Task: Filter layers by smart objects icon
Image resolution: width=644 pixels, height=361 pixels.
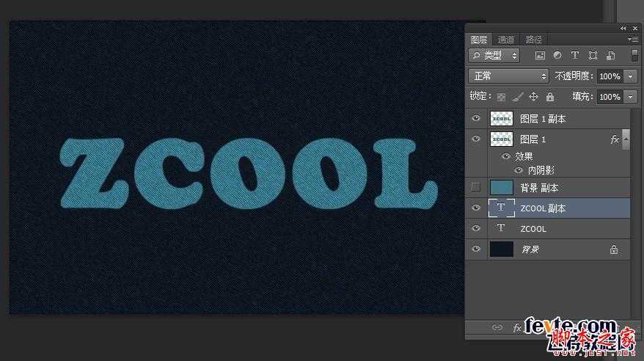Action: 611,56
